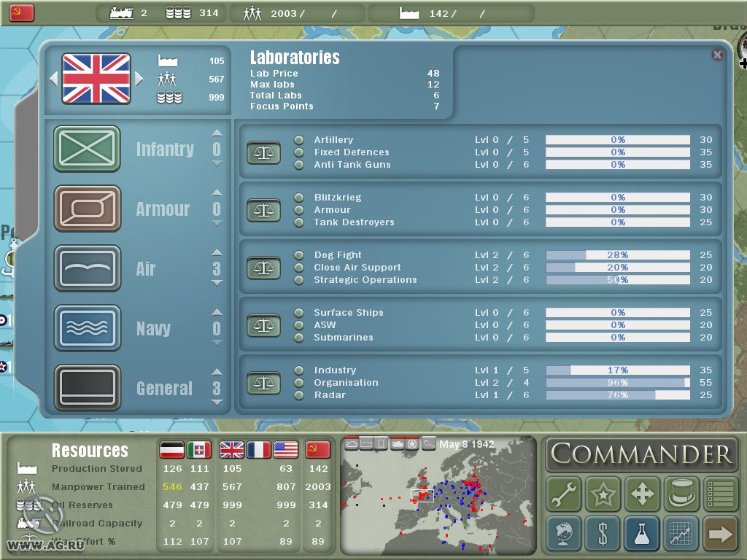The image size is (747, 560).
Task: Click balance scales icon for Dog Fight group
Action: coord(263,268)
